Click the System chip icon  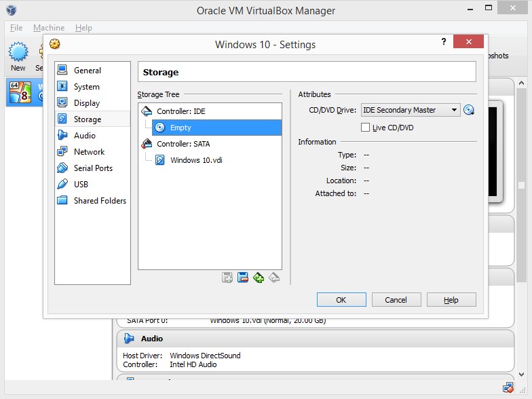[x=62, y=86]
